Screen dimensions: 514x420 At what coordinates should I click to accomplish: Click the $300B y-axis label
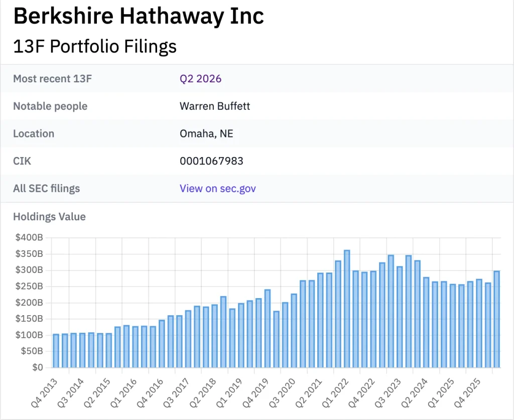(29, 270)
